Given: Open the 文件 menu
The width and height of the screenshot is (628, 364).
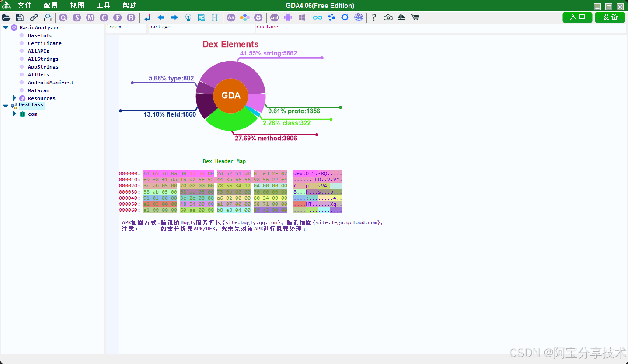Looking at the screenshot, I should [24, 6].
